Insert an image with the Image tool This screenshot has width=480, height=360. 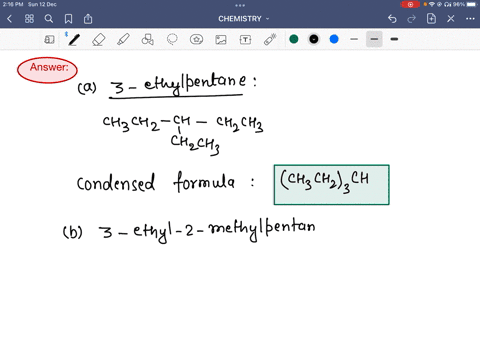coord(221,40)
